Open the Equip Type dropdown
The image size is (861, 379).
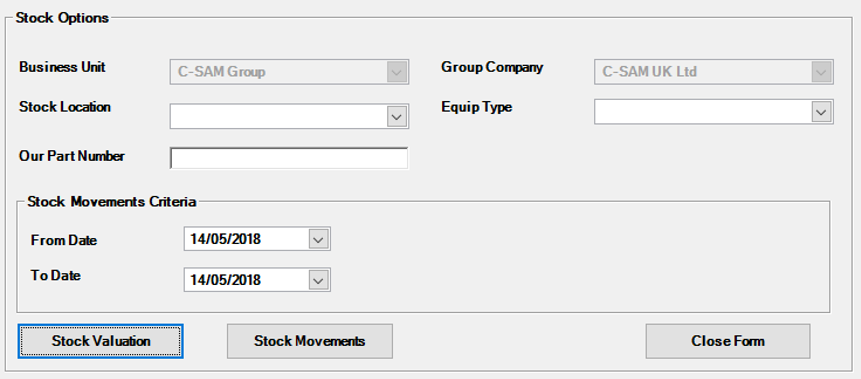coord(821,112)
